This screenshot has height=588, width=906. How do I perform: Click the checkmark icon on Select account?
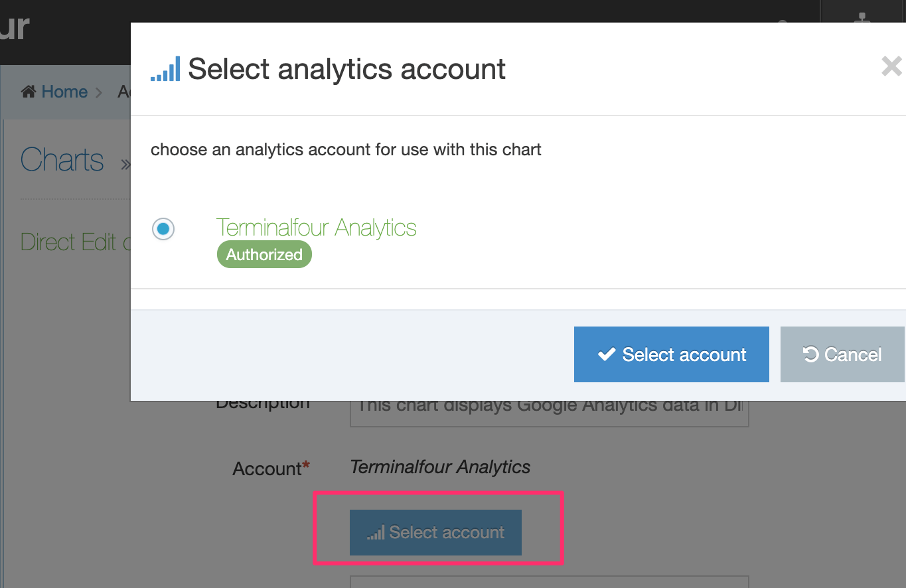click(x=607, y=354)
